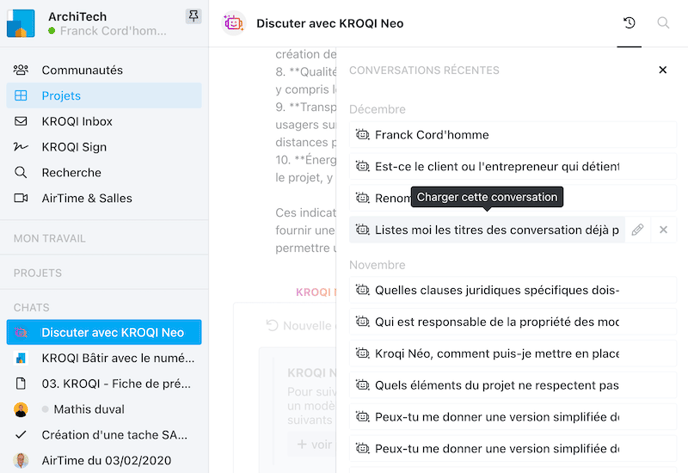Click the Communautés people icon
The image size is (688, 473).
tap(21, 70)
